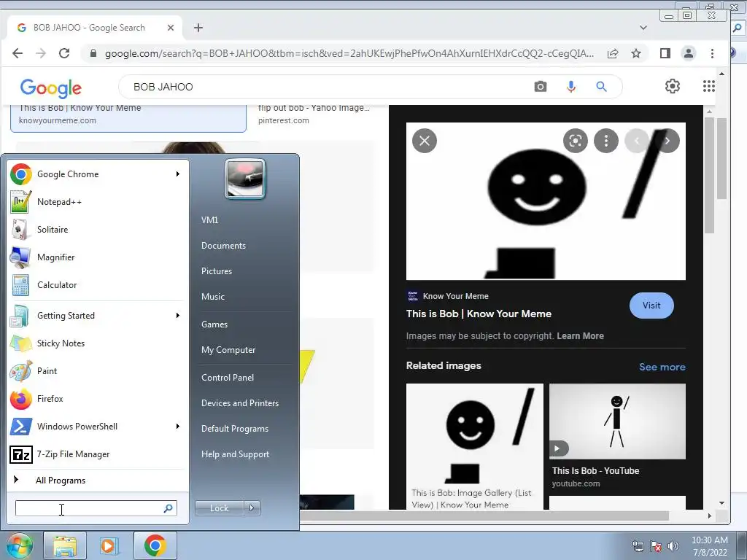Start voice search with microphone icon
The image size is (747, 560).
570,87
